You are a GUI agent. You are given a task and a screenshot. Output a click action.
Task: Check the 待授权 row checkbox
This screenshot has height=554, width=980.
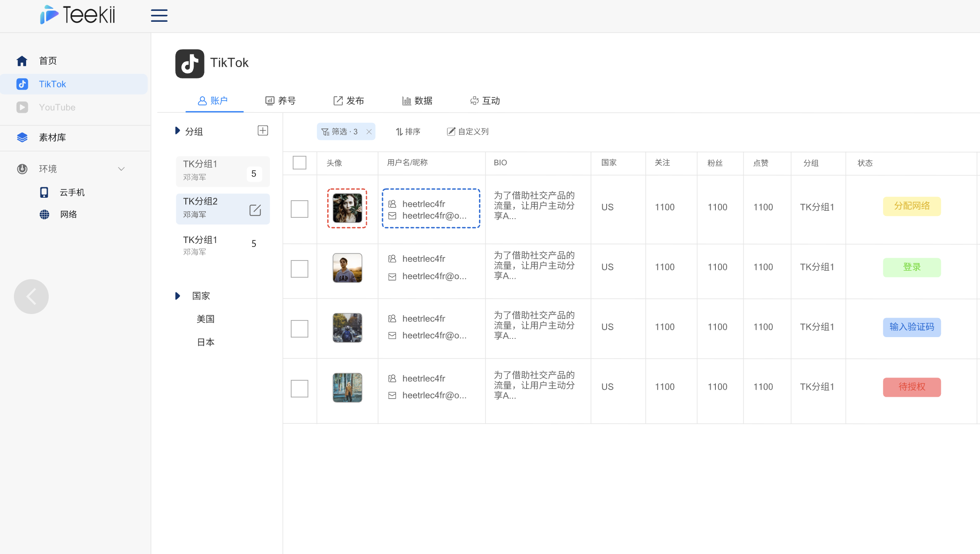299,388
